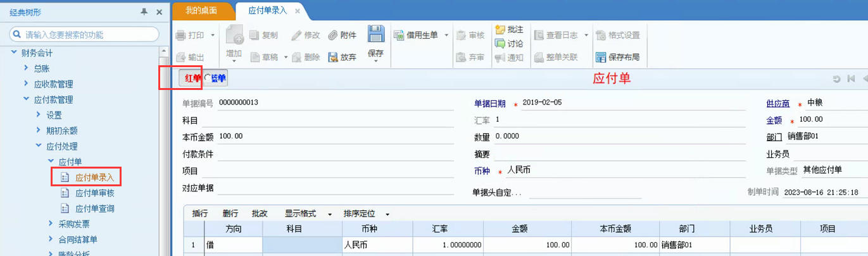Collapse the 财务会计 tree node
868x256 pixels.
14,52
